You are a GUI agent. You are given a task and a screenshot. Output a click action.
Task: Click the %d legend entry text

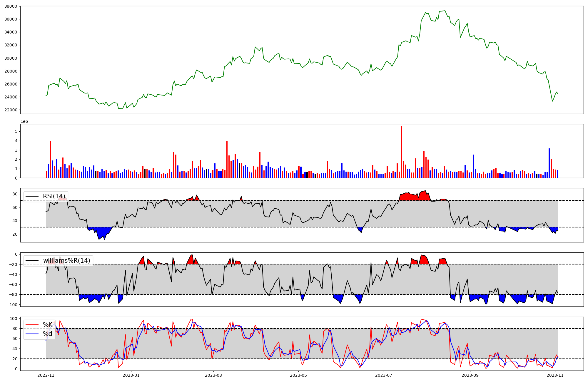tap(48, 334)
